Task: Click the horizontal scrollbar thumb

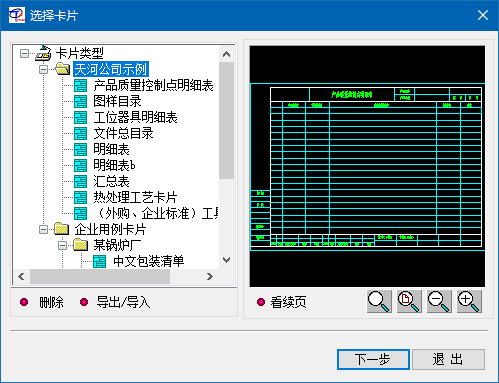Action: [100, 276]
